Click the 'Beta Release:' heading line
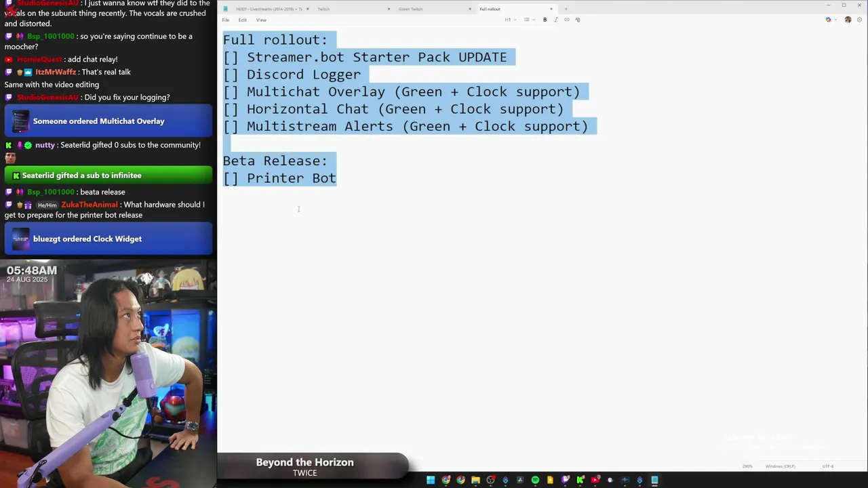The width and height of the screenshot is (868, 488). point(275,161)
